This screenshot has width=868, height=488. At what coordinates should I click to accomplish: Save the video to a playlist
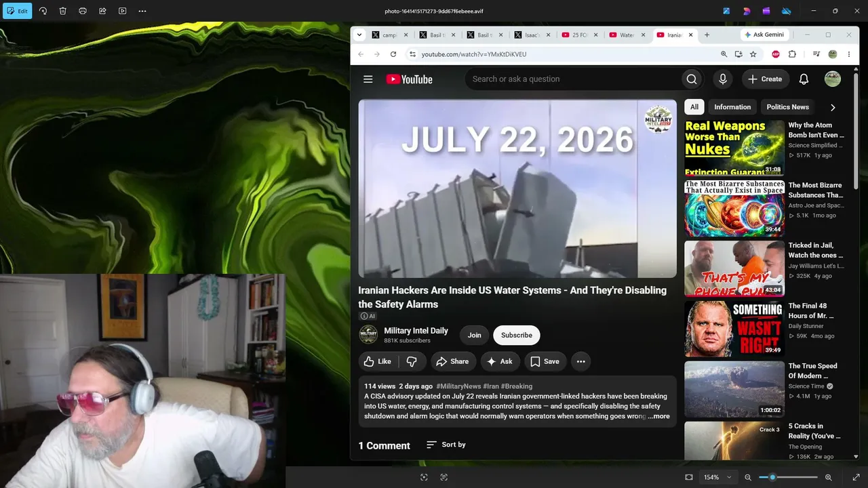[545, 361]
